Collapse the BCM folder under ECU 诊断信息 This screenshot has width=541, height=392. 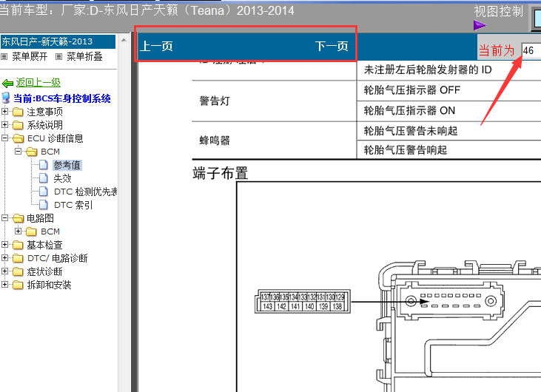click(x=19, y=152)
